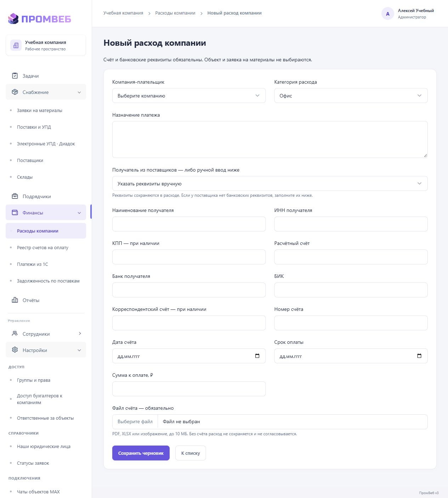Expand the Сотрудники section arrow
Image resolution: width=448 pixels, height=498 pixels.
click(x=80, y=334)
